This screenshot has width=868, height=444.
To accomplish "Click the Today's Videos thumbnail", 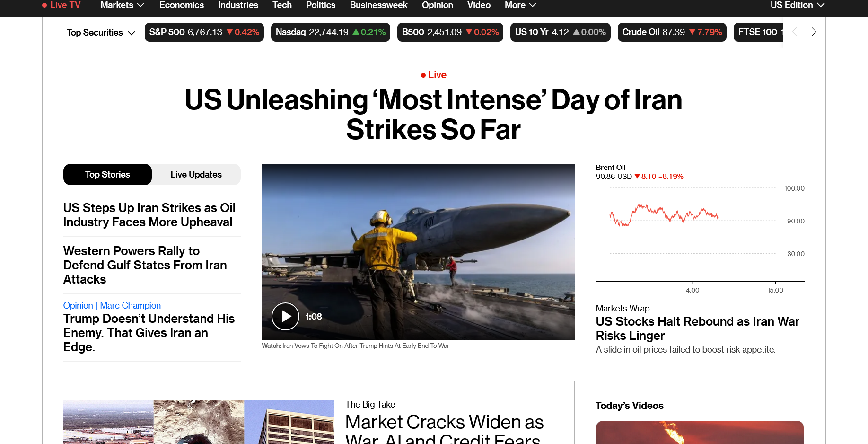I will tap(699, 432).
